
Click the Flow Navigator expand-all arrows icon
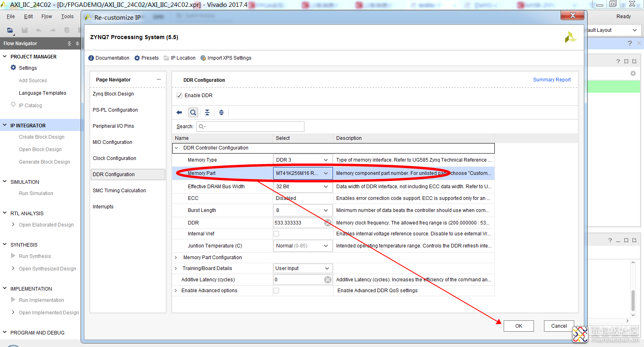77,44
